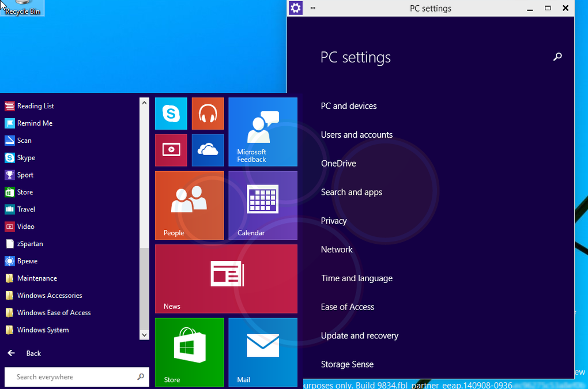Screen dimensions: 588x389
Task: Minimize the PC settings window
Action: click(x=530, y=8)
